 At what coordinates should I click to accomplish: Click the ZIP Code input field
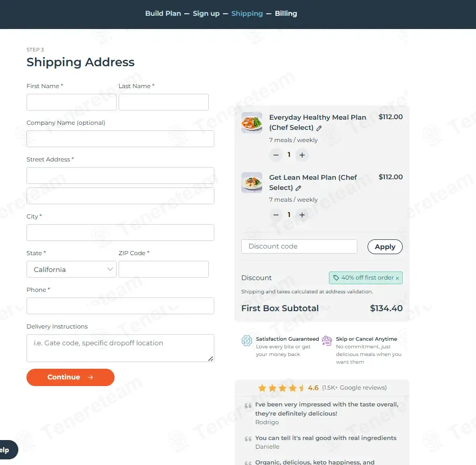163,269
